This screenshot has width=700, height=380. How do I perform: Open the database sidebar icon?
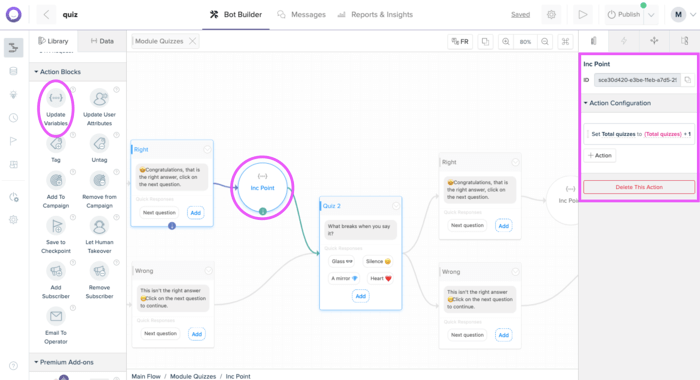13,71
